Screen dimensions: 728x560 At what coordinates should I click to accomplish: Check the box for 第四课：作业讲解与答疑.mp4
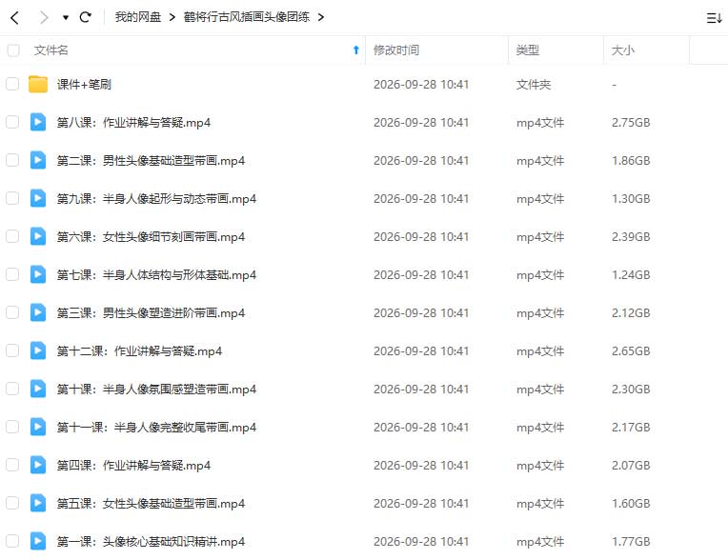(12, 465)
